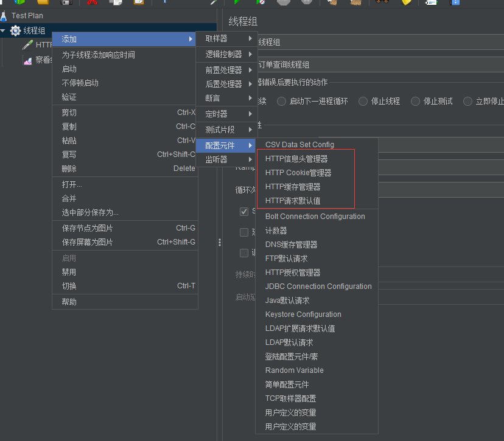Select the 启动下一进程循环 radio button
Image resolution: width=504 pixels, height=441 pixels.
click(282, 102)
